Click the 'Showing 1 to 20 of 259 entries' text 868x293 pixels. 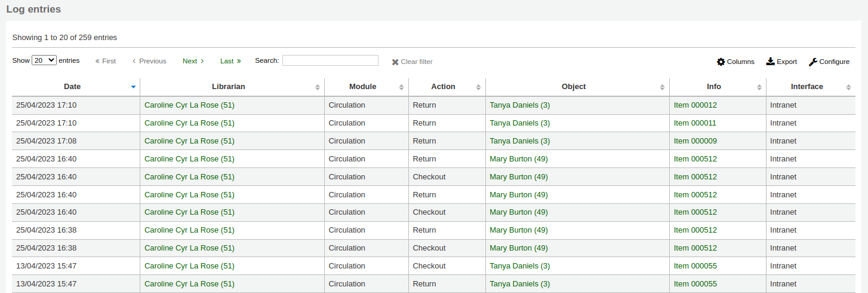[64, 38]
